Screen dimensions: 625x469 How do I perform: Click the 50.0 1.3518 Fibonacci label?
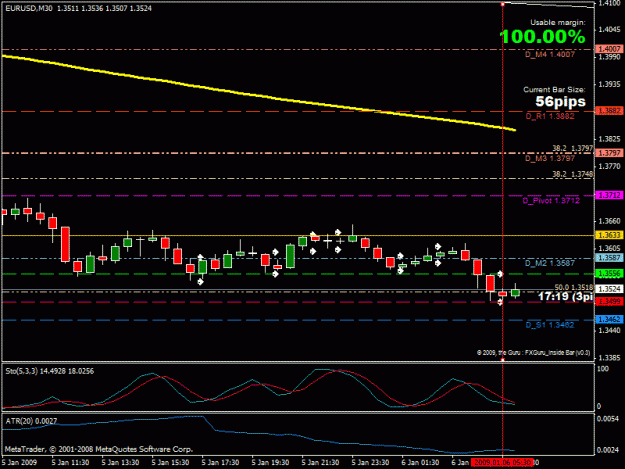click(x=574, y=287)
